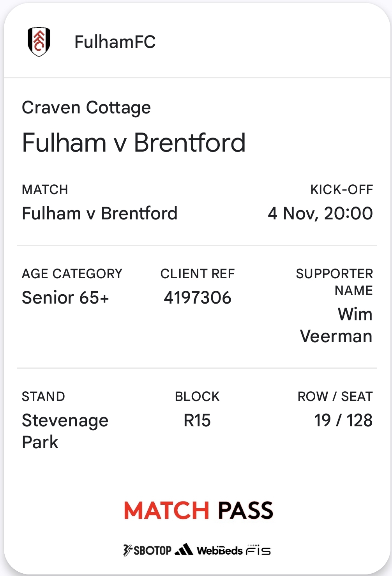Tap the red MATCH logo word
392x576 pixels.
167,511
